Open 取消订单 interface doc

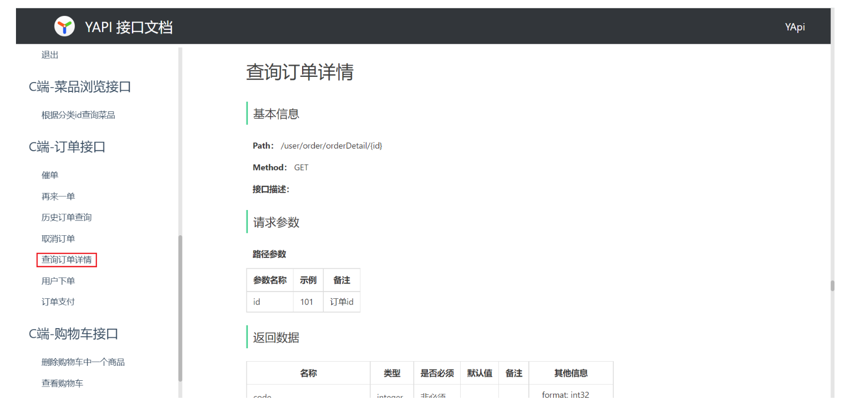coord(58,239)
